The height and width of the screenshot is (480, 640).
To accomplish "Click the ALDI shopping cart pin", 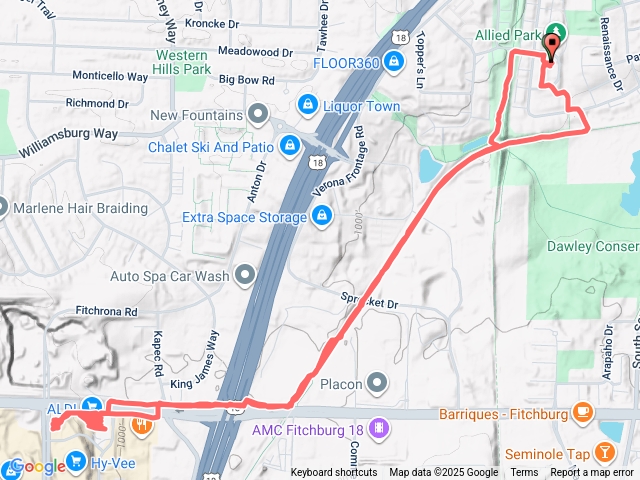I will (92, 405).
